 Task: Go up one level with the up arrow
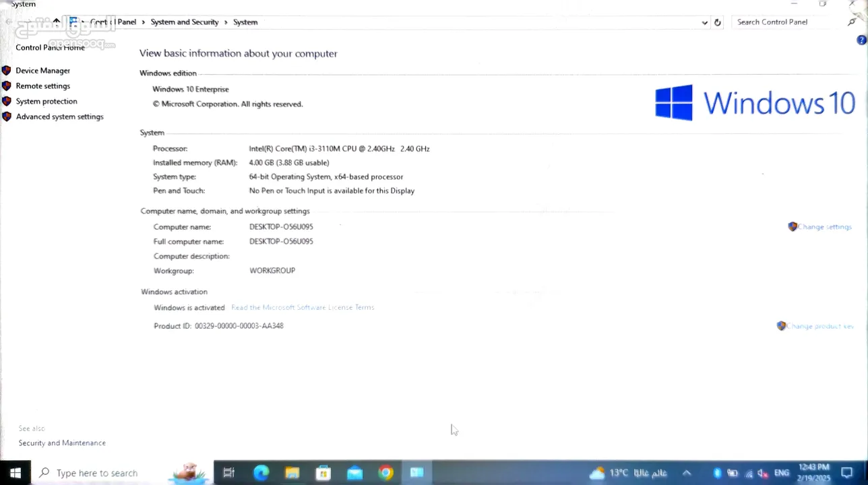pyautogui.click(x=57, y=22)
